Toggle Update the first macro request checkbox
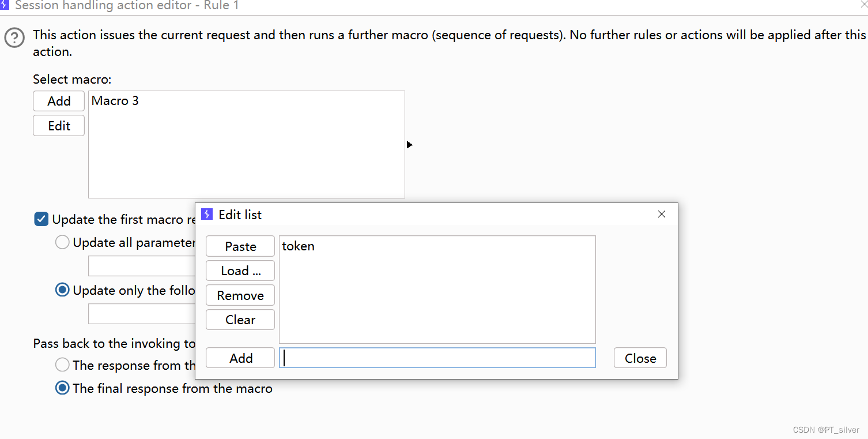Image resolution: width=868 pixels, height=439 pixels. coord(41,219)
